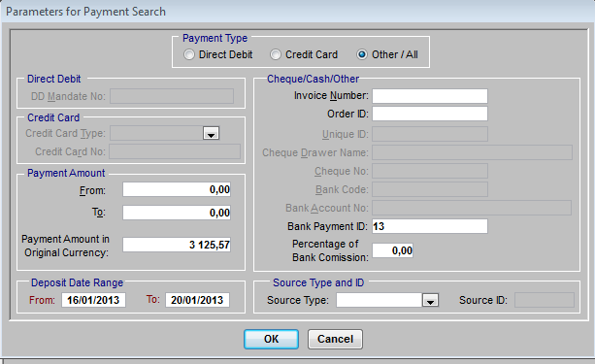
Task: Click the Parameters for Payment Search title
Action: 85,12
